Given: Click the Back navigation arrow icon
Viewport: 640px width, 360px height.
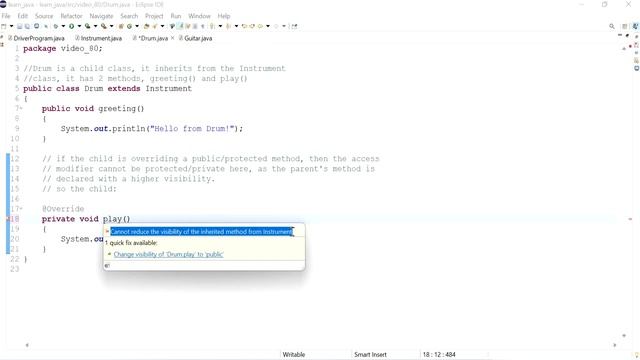Looking at the screenshot, I should [x=260, y=26].
